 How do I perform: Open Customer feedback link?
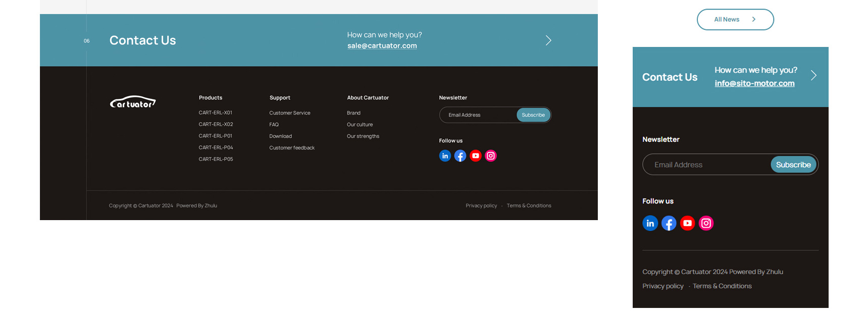(x=292, y=148)
